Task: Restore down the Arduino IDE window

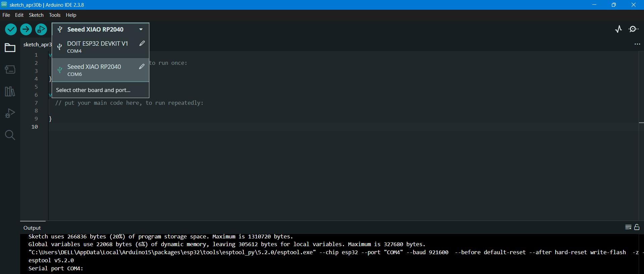Action: click(x=614, y=5)
